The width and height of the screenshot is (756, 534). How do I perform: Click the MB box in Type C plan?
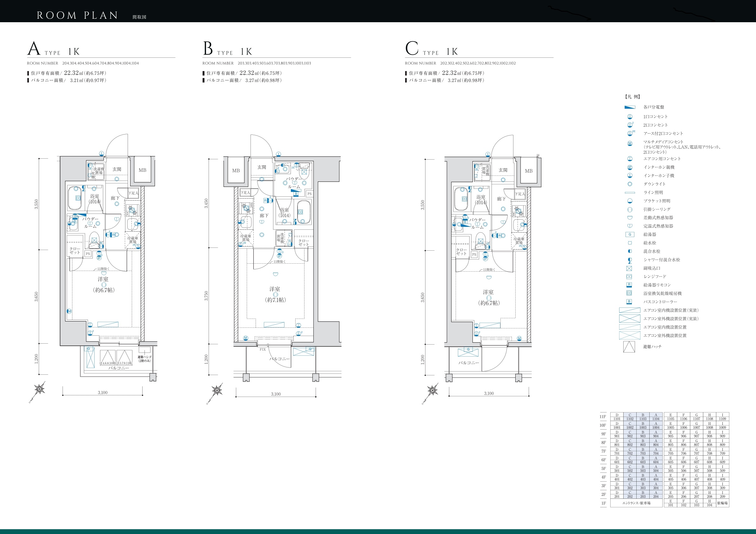click(529, 171)
